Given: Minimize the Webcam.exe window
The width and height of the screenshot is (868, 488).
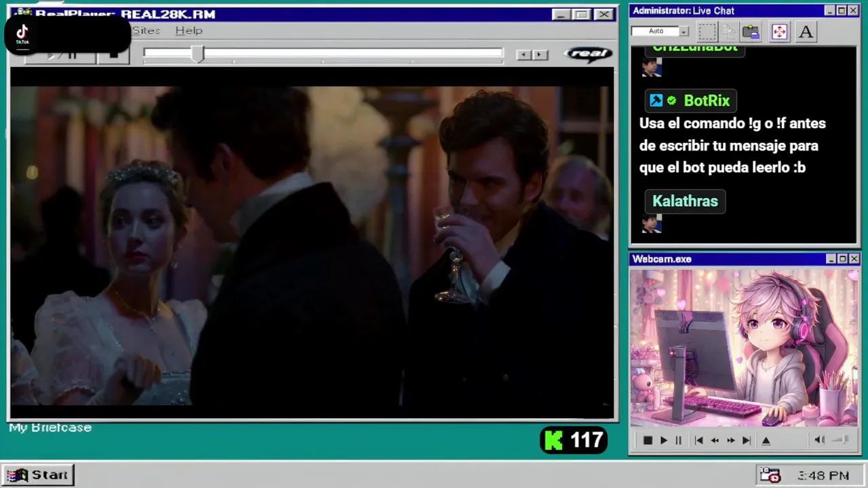Looking at the screenshot, I should pos(831,259).
